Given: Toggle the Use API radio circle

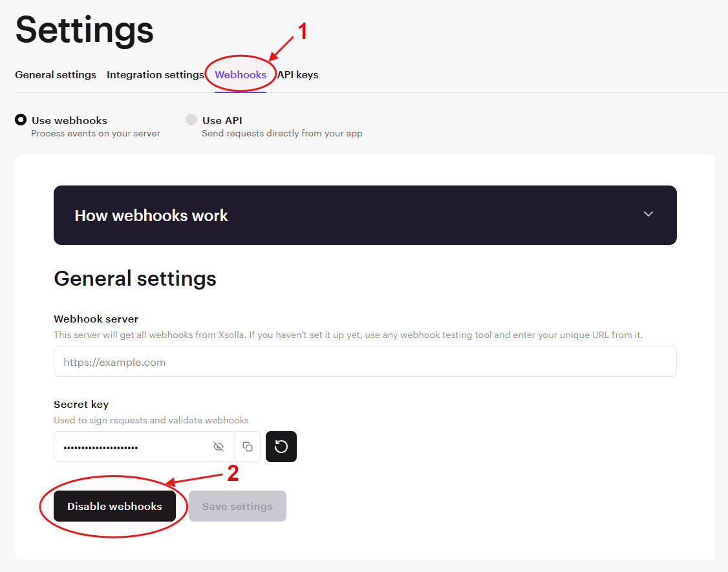Looking at the screenshot, I should point(191,120).
